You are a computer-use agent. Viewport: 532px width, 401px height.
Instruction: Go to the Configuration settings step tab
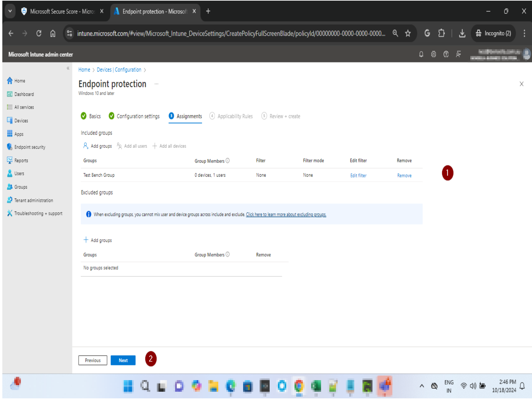(x=134, y=116)
